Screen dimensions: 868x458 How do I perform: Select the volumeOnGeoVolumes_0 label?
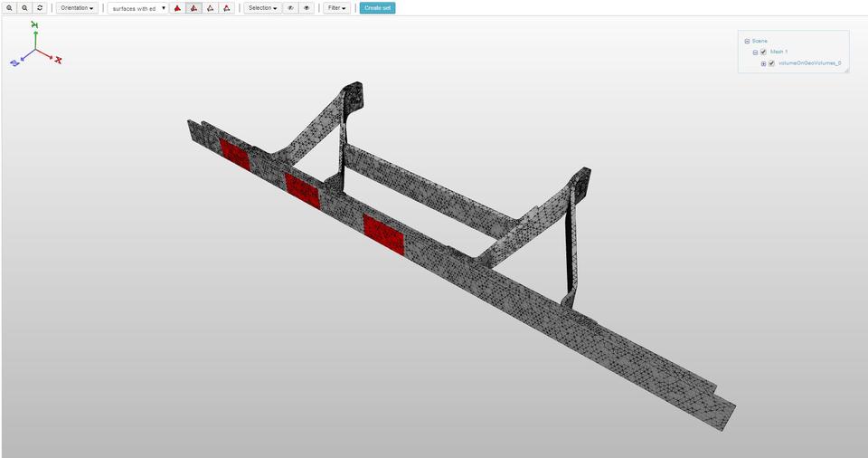[810, 63]
